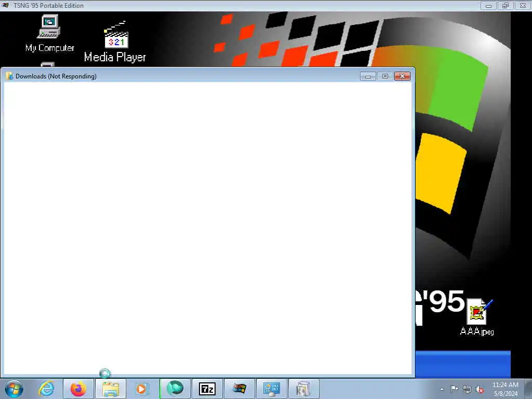
Task: Show hidden system tray icons
Action: (x=442, y=389)
